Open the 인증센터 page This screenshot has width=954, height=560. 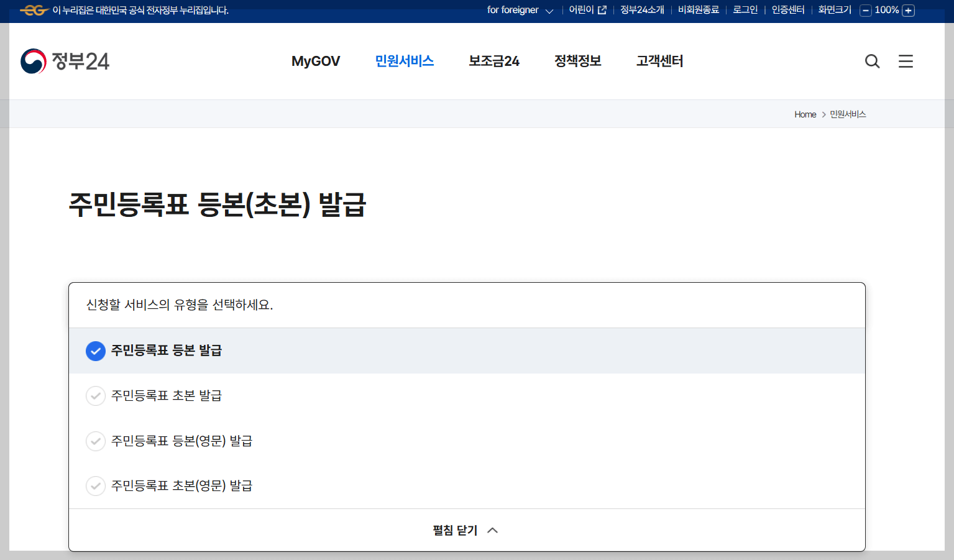tap(786, 9)
